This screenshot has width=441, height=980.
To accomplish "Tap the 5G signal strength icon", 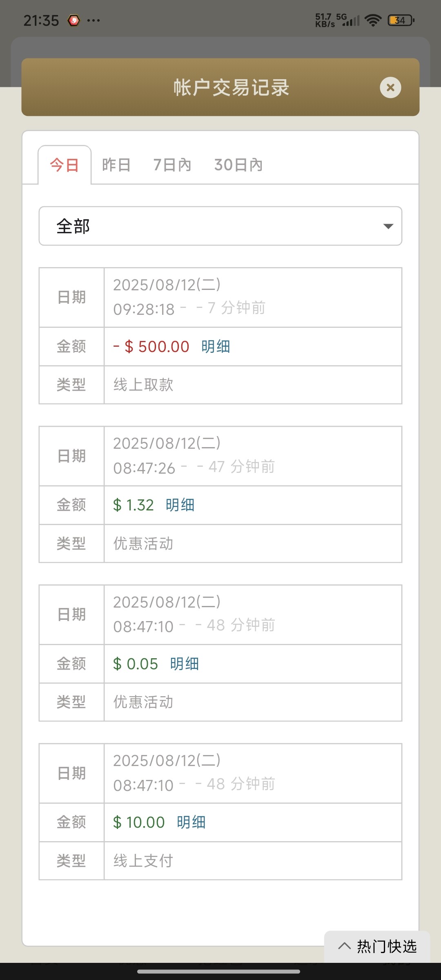I will [351, 20].
